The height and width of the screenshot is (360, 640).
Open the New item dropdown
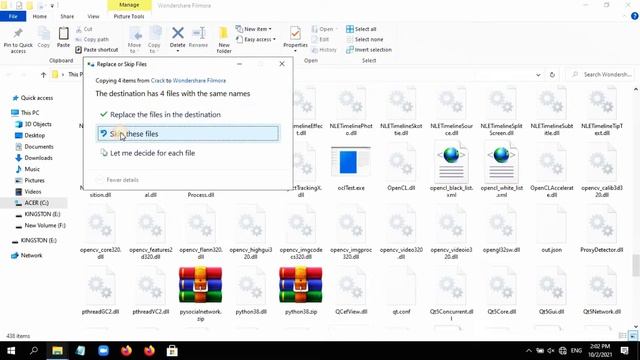pyautogui.click(x=253, y=29)
